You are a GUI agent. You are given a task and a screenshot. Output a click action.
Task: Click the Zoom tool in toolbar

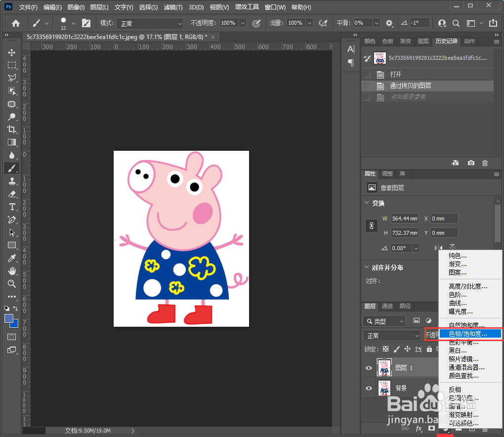point(12,284)
